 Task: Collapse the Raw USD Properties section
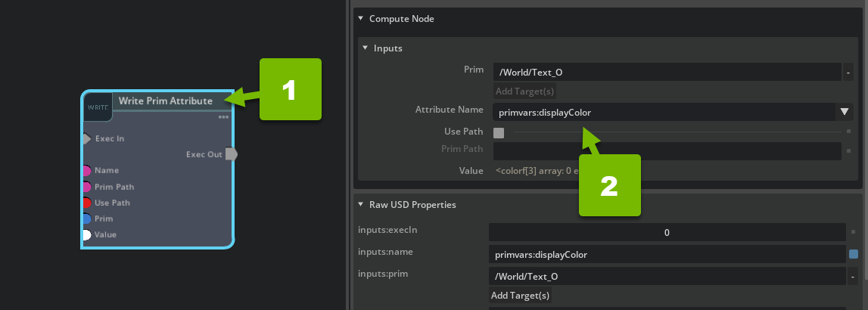pyautogui.click(x=360, y=204)
